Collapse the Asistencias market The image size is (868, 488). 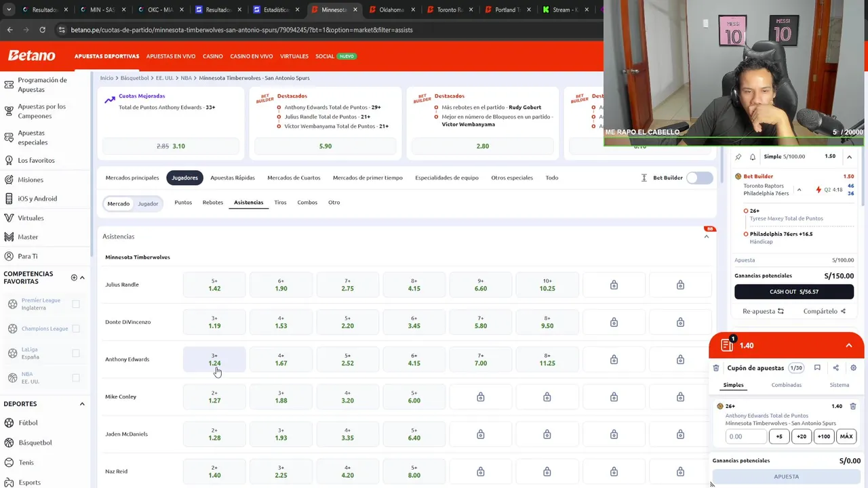(x=707, y=237)
